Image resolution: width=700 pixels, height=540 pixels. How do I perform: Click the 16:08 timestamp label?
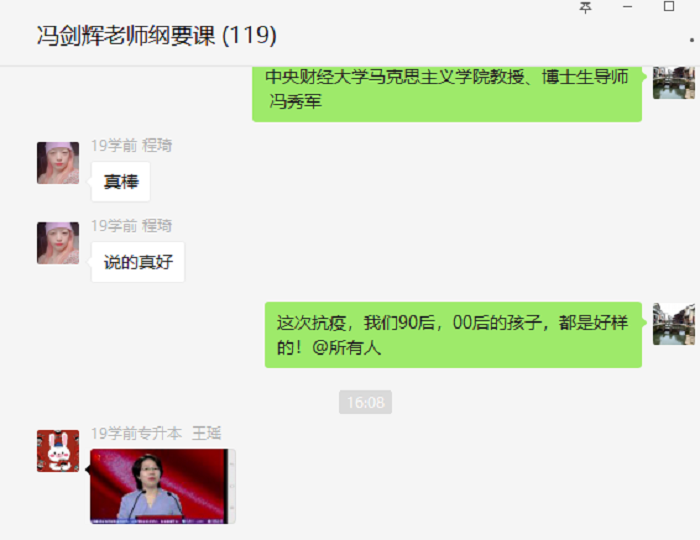click(366, 402)
